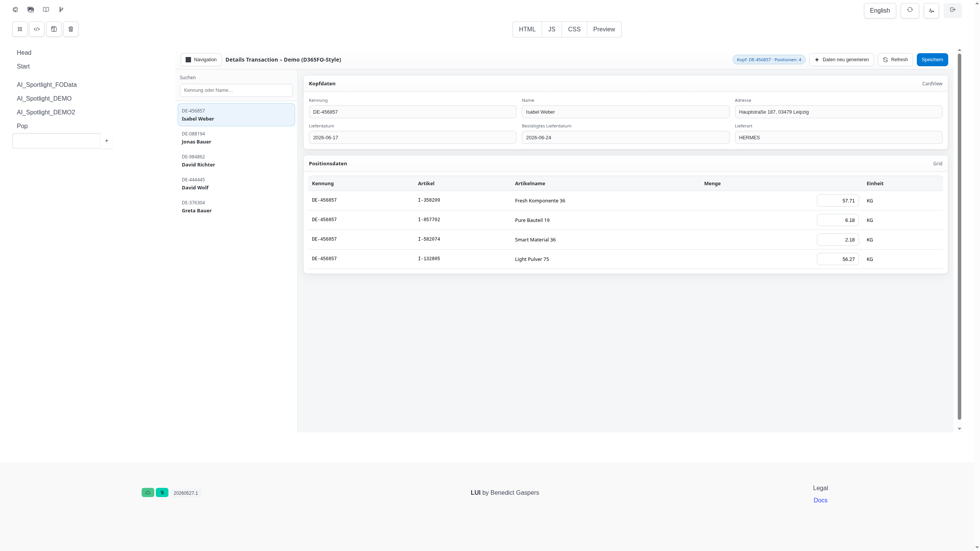Open the Docs link in the footer
980x551 pixels.
click(x=820, y=500)
